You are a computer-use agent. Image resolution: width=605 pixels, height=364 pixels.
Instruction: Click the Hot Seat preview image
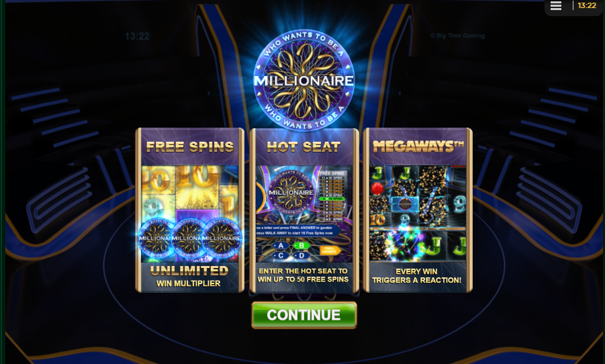click(304, 214)
